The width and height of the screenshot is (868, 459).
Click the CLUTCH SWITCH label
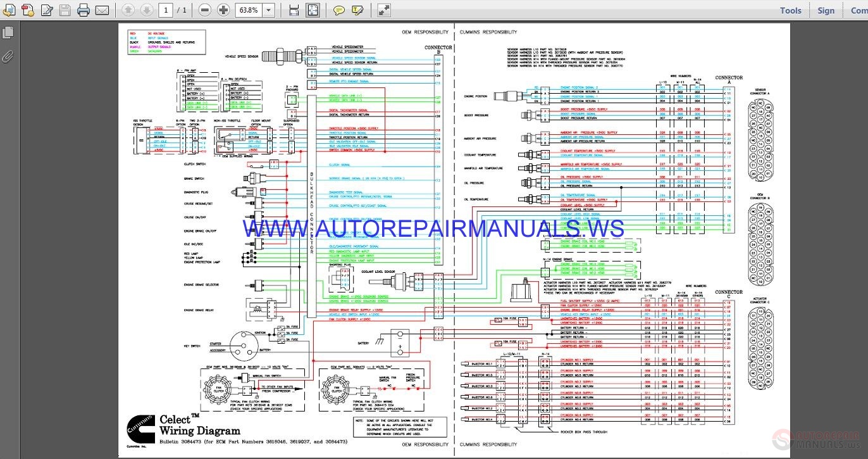click(194, 164)
